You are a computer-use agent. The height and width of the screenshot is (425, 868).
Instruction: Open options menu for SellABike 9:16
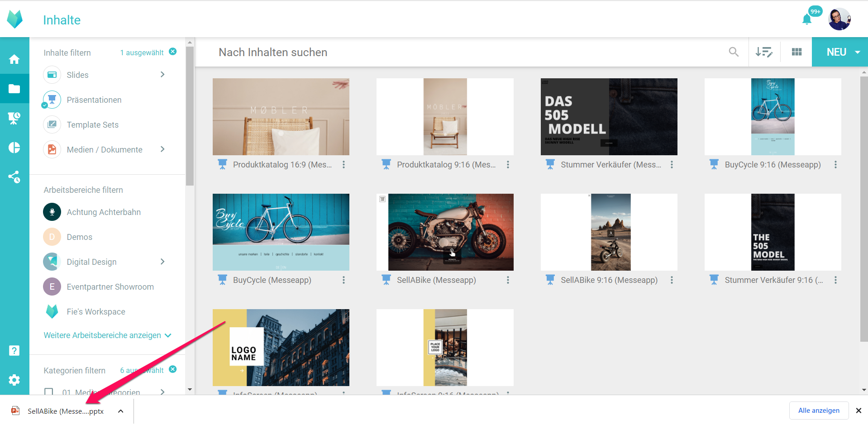(x=672, y=280)
